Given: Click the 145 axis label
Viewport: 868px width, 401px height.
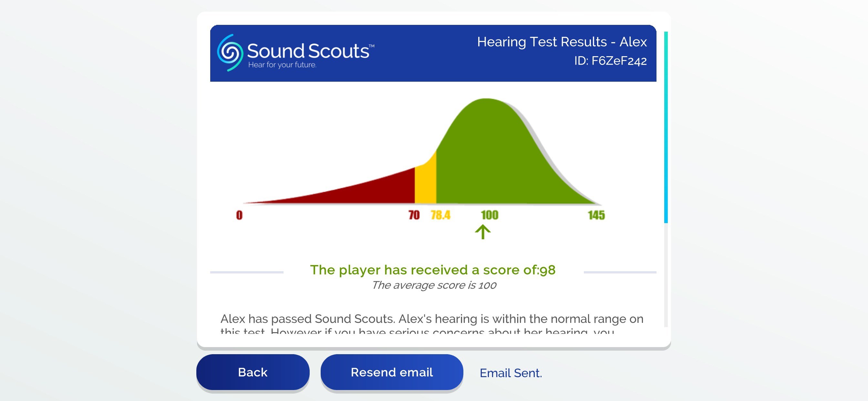Looking at the screenshot, I should click(x=596, y=215).
